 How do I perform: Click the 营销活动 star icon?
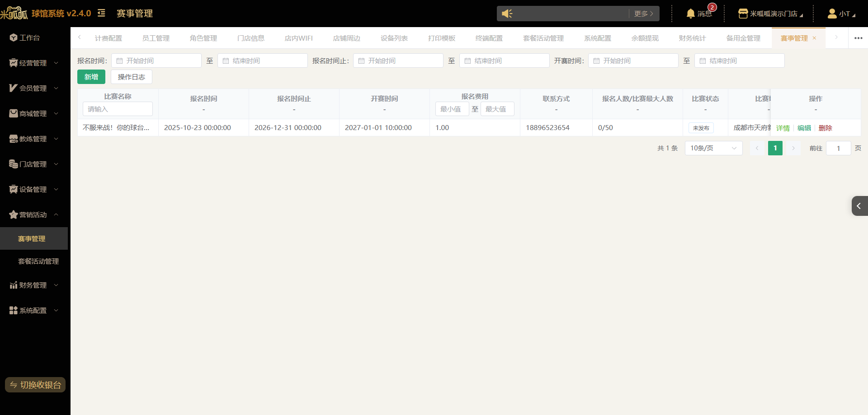pos(14,214)
